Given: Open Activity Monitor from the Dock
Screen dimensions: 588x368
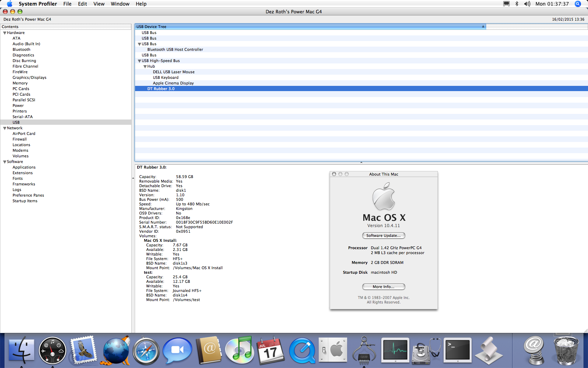Looking at the screenshot, I should point(395,350).
